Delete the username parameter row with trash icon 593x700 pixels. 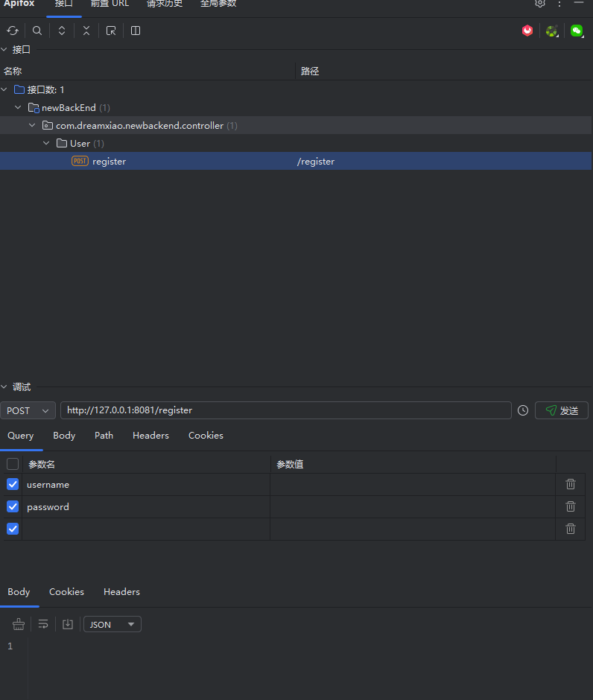pos(571,484)
